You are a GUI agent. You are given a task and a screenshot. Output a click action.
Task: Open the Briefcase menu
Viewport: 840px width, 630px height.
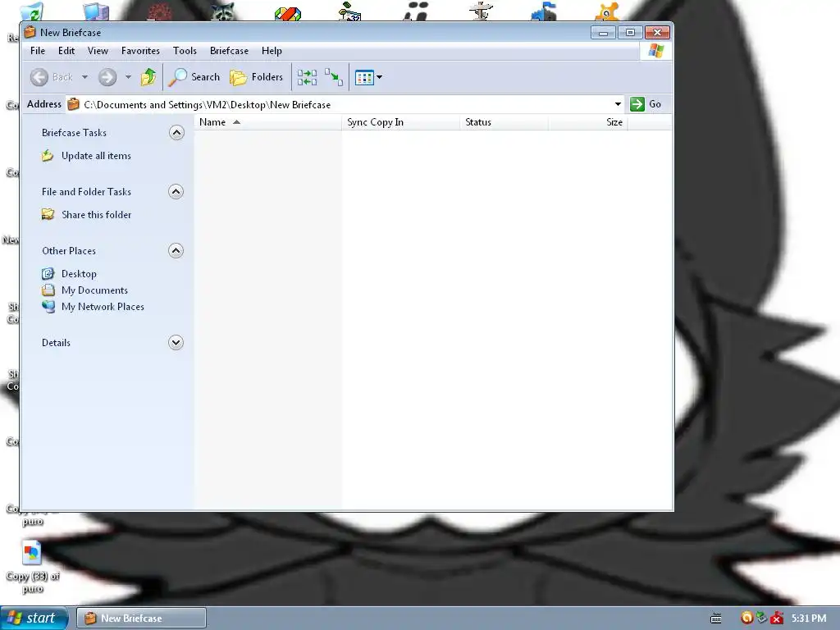[230, 51]
